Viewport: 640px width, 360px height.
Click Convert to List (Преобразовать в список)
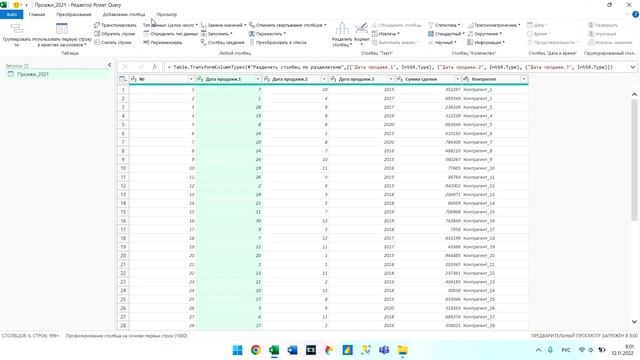[x=278, y=42]
